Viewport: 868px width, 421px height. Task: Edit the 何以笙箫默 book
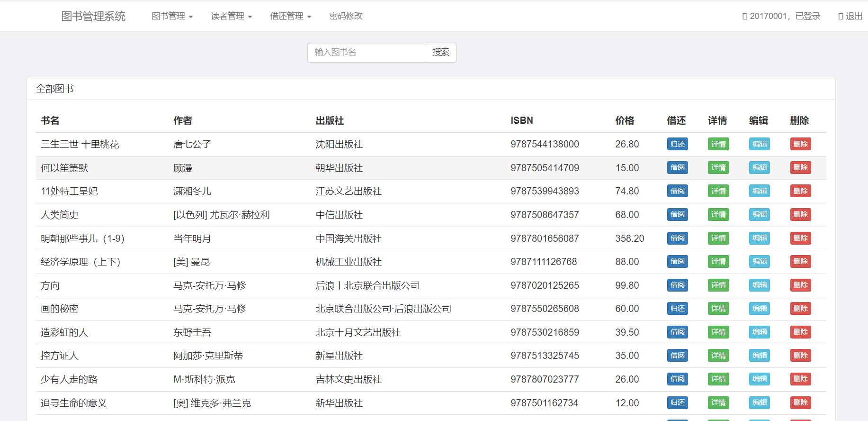(760, 167)
